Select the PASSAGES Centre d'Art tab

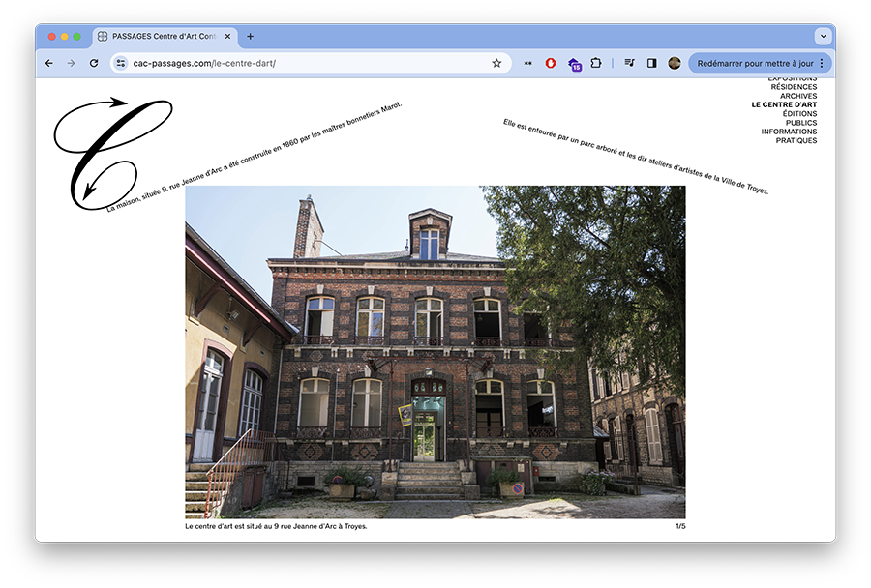click(x=165, y=37)
